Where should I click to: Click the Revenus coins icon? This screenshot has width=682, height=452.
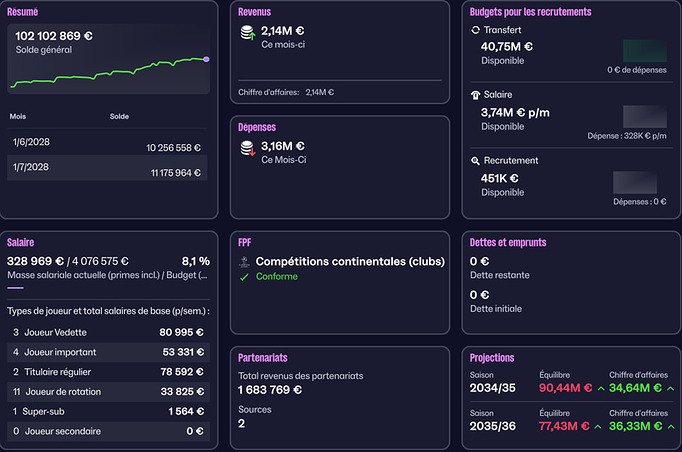click(x=246, y=33)
